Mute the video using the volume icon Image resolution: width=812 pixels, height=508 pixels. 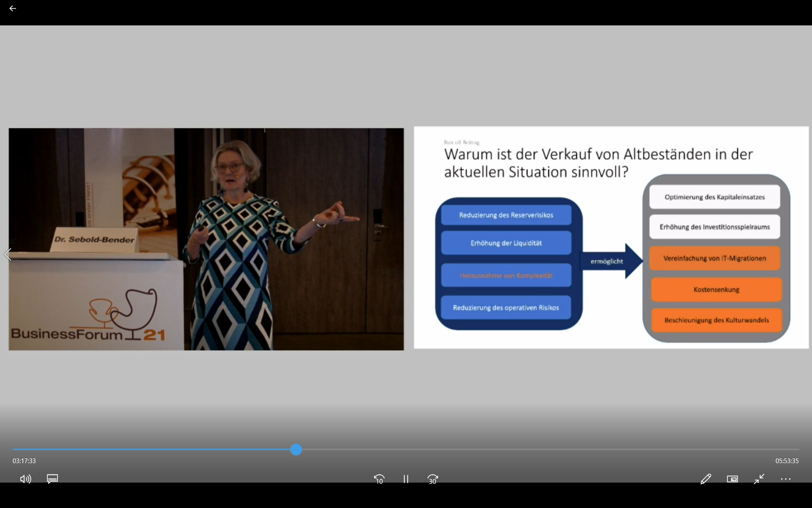pyautogui.click(x=25, y=479)
